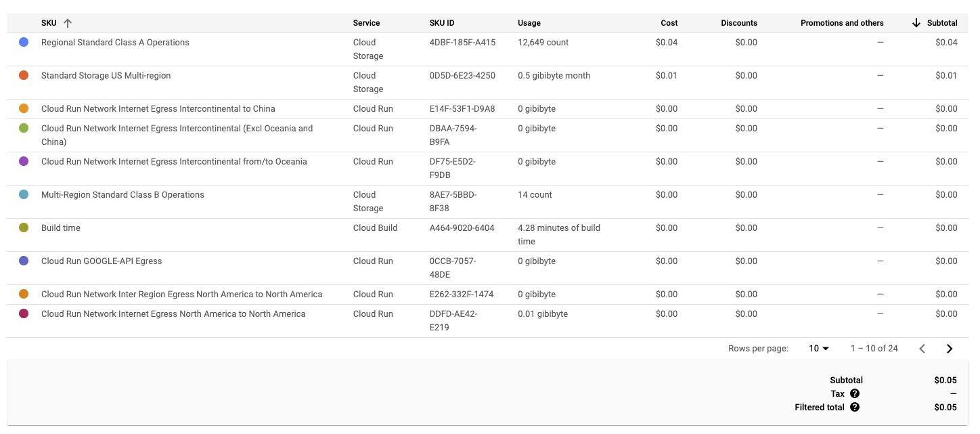The width and height of the screenshot is (980, 434).
Task: Select the Build time SKU
Action: coord(61,227)
